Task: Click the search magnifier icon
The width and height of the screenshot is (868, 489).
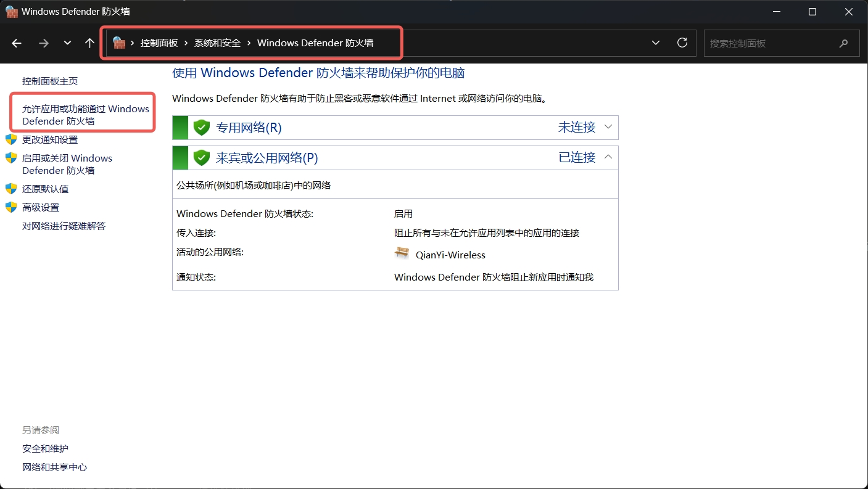Action: pos(843,44)
